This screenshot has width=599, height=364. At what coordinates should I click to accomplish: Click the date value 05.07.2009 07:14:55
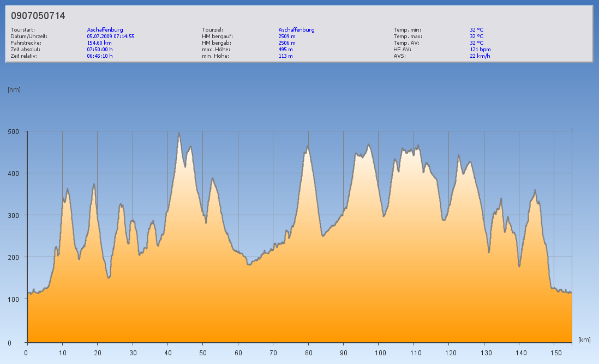[111, 37]
